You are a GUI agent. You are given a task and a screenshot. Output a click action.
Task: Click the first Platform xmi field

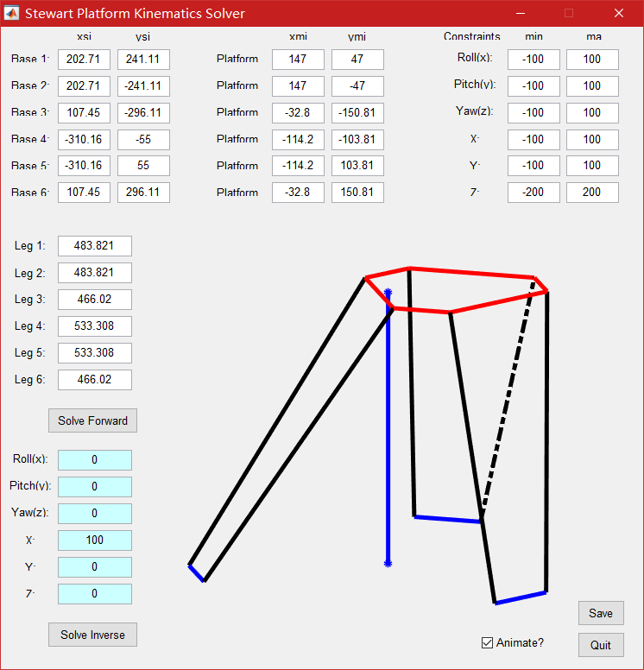tap(298, 60)
